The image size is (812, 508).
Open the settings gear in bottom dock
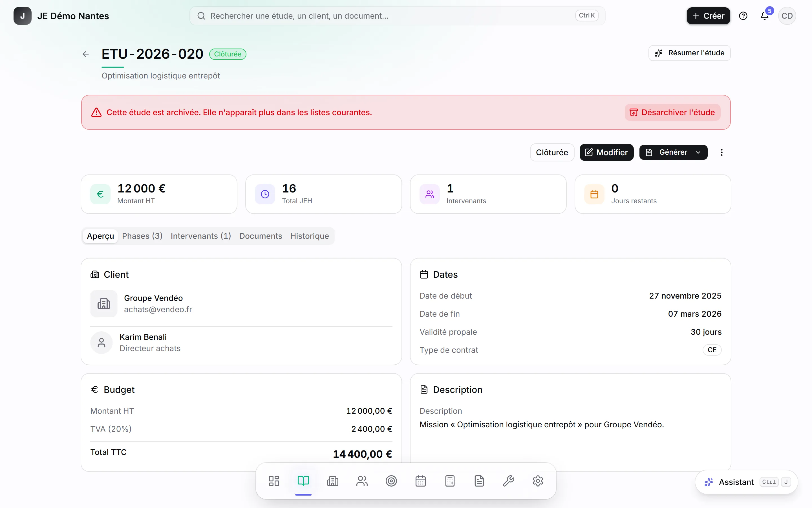pos(538,481)
